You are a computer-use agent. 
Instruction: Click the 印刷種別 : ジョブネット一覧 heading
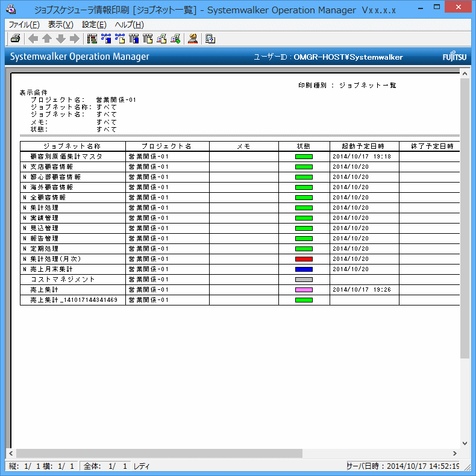[x=347, y=86]
